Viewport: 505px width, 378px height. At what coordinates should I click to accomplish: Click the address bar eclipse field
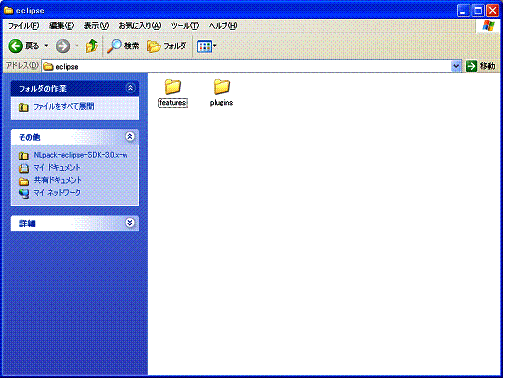point(247,66)
